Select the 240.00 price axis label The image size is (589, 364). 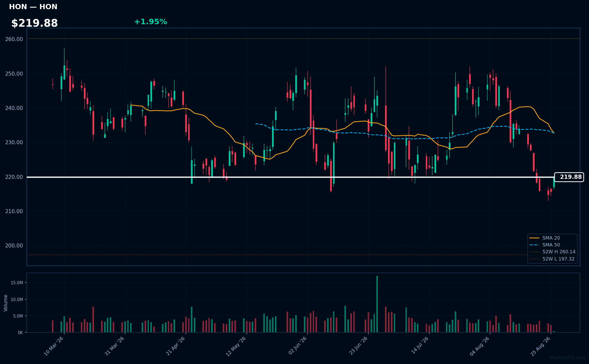pyautogui.click(x=14, y=108)
